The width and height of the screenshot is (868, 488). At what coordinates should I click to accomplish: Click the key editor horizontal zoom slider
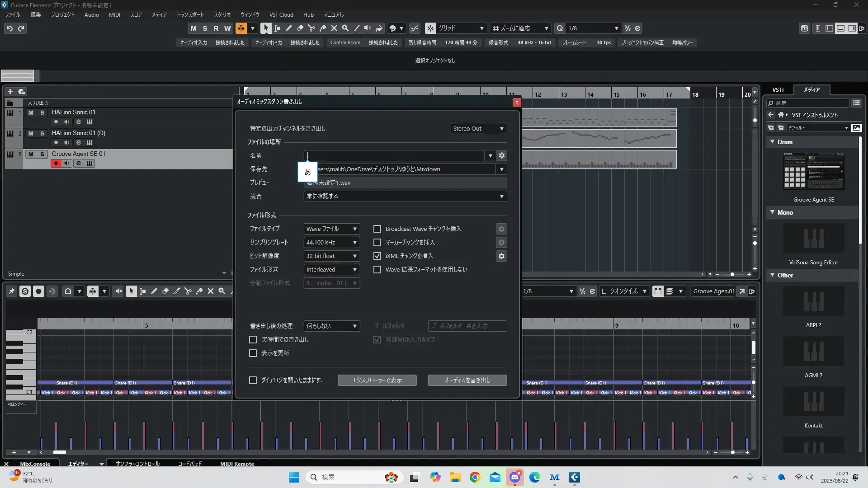click(x=732, y=452)
